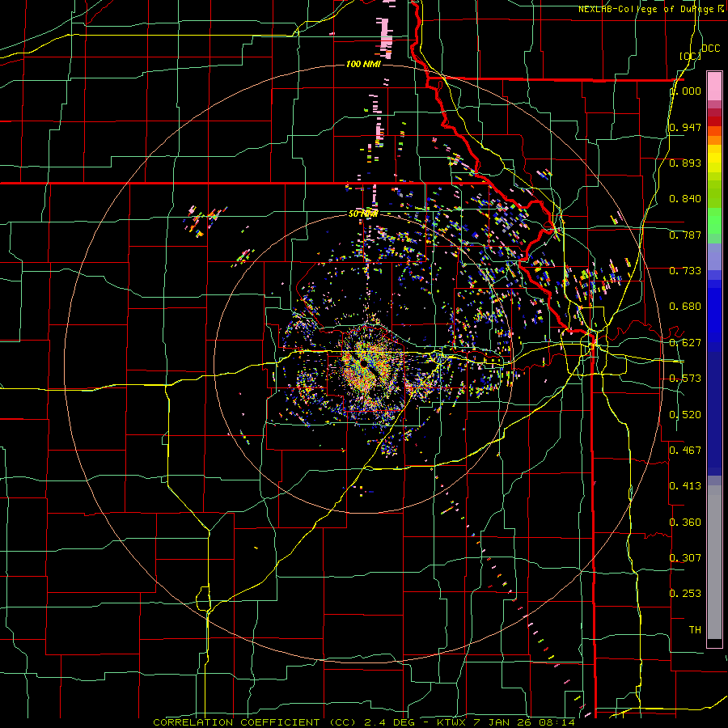Select the DCC label above the color bar
The image size is (728, 728).
coord(711,49)
